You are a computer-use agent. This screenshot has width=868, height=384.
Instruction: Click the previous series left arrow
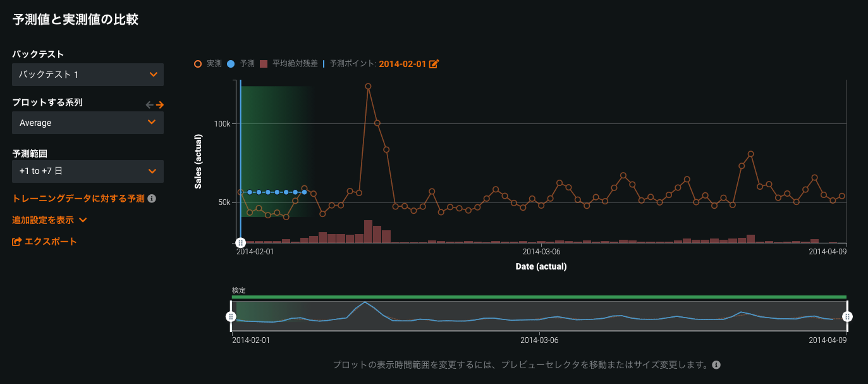pyautogui.click(x=149, y=105)
